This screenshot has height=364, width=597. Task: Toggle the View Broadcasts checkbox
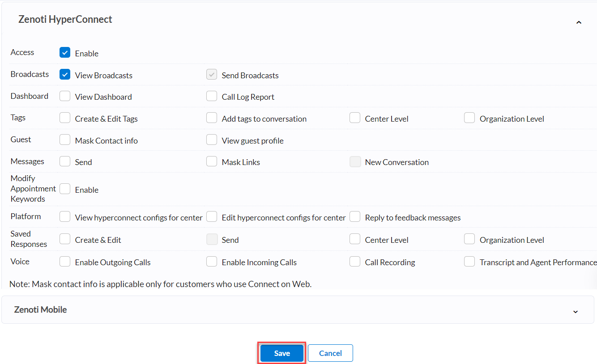[65, 75]
